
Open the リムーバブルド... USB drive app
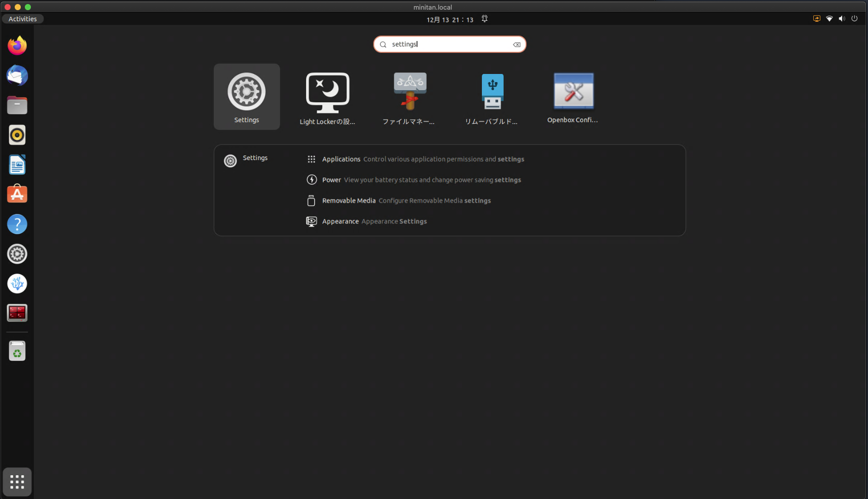point(492,98)
